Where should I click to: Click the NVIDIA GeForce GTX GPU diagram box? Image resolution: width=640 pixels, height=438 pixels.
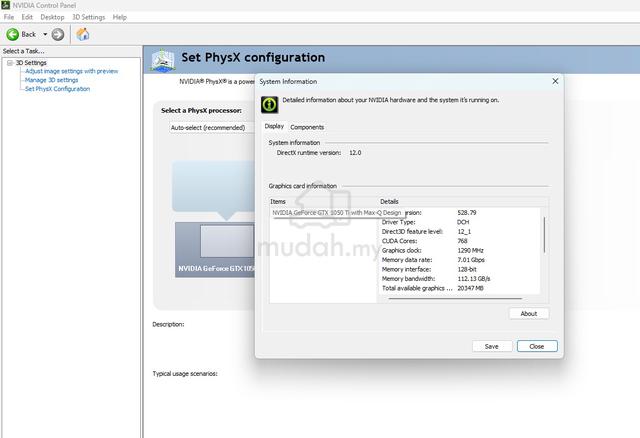(215, 250)
